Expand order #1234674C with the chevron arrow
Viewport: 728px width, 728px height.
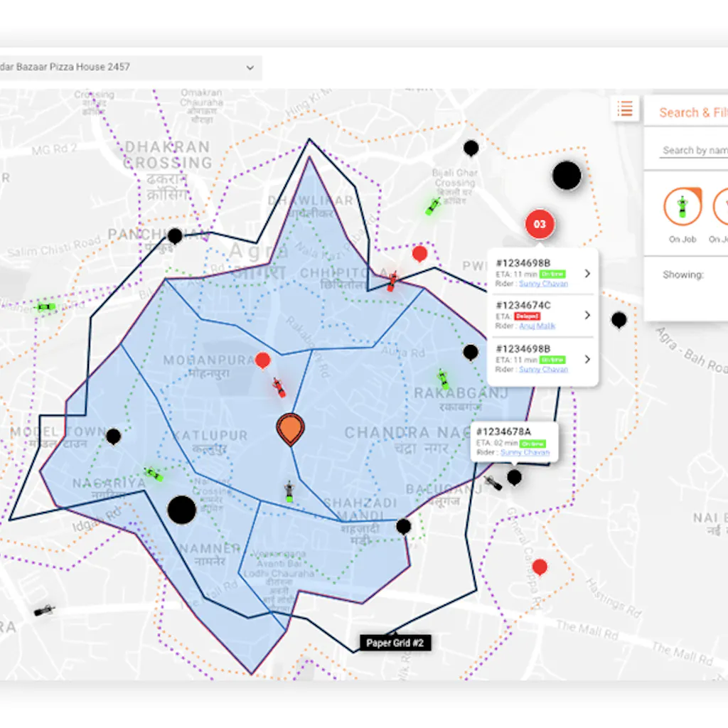pos(587,315)
